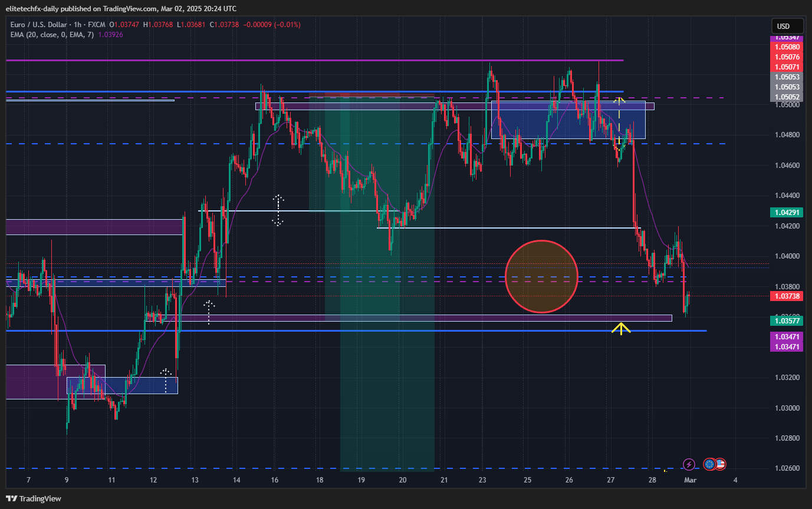
Task: Open the US flag economic event marker
Action: (720, 464)
